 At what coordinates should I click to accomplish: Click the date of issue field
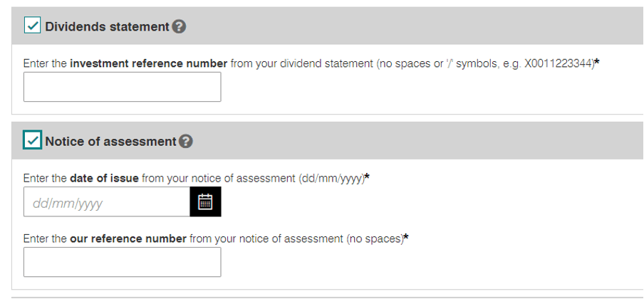click(107, 201)
